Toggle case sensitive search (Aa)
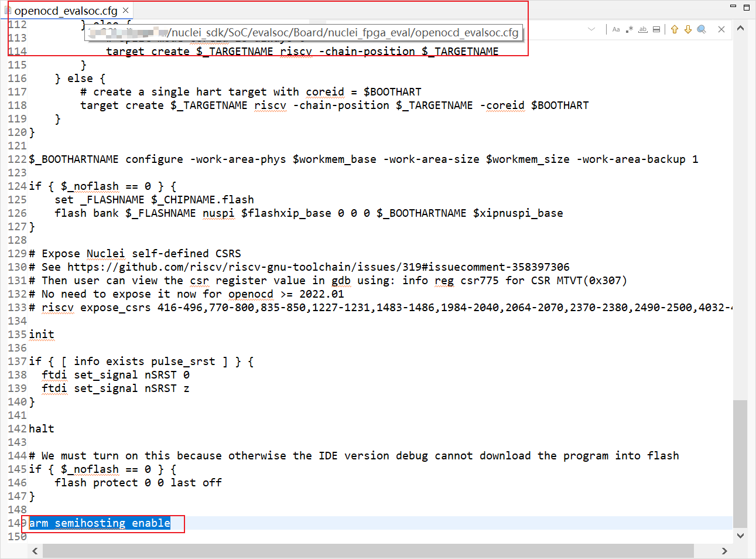This screenshot has width=756, height=559. tap(616, 29)
